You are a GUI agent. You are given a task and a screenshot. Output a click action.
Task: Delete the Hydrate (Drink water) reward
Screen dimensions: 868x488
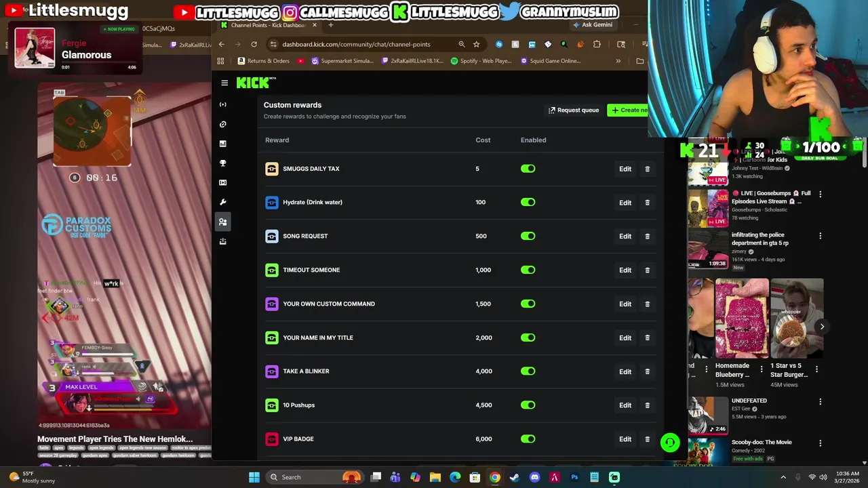pos(647,203)
